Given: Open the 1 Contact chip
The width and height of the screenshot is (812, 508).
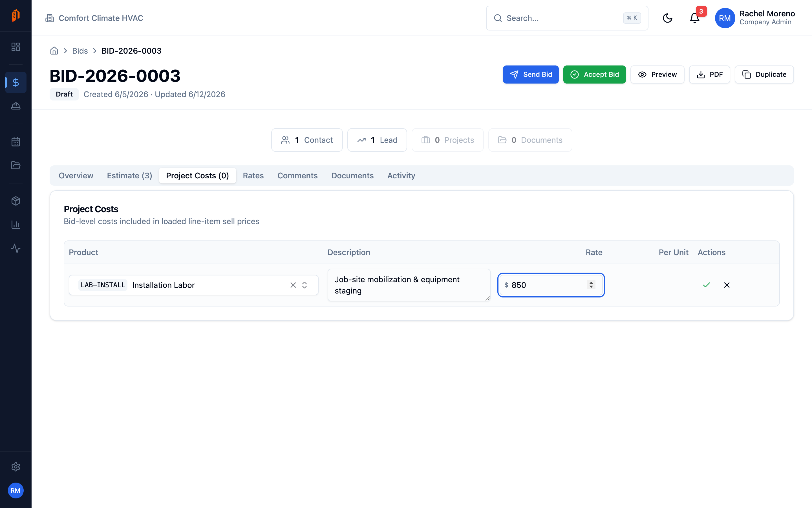Looking at the screenshot, I should pyautogui.click(x=307, y=140).
